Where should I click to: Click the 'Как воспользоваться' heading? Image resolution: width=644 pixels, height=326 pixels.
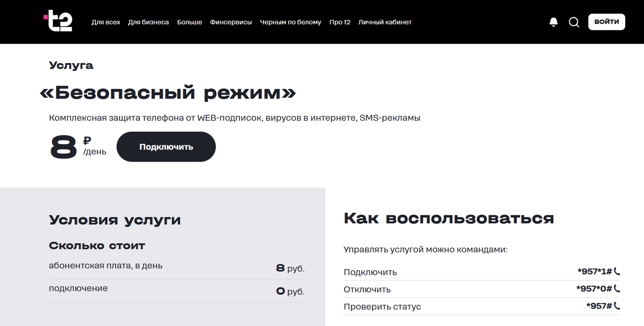pos(449,218)
